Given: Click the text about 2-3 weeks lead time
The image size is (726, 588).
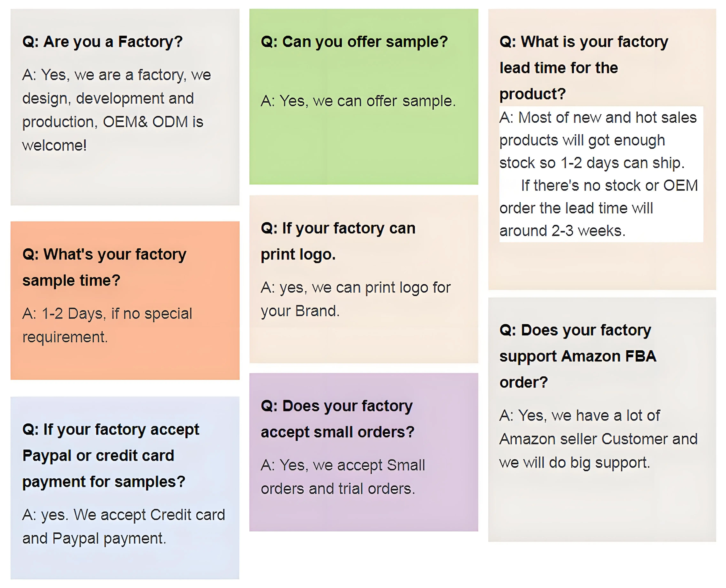Looking at the screenshot, I should (x=562, y=231).
